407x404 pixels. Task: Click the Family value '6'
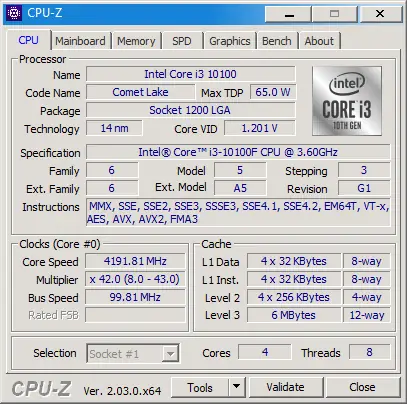pyautogui.click(x=112, y=170)
